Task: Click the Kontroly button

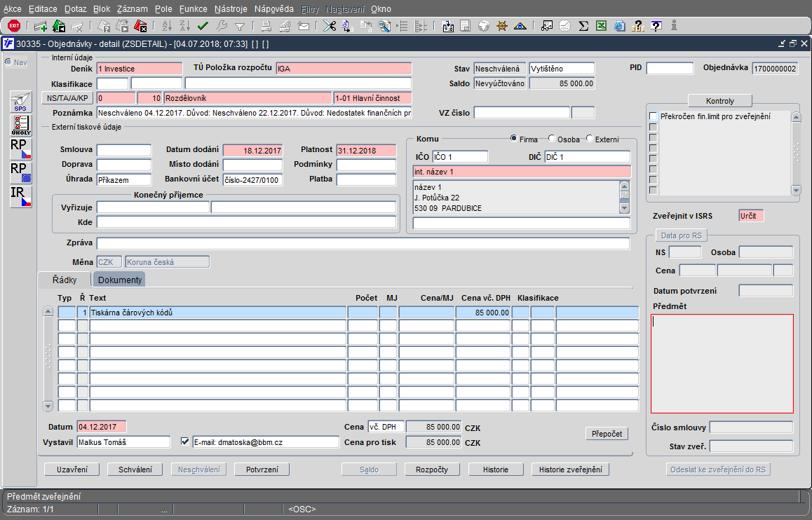Action: click(720, 101)
